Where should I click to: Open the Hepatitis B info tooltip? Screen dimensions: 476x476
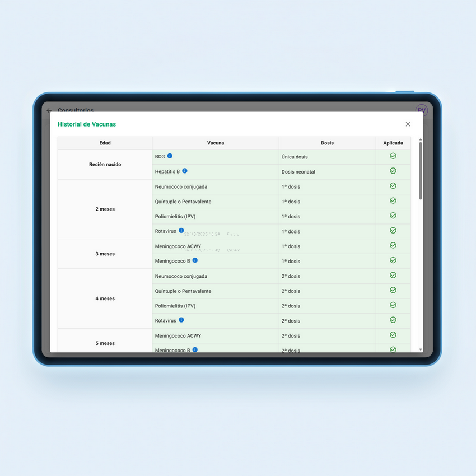click(185, 171)
